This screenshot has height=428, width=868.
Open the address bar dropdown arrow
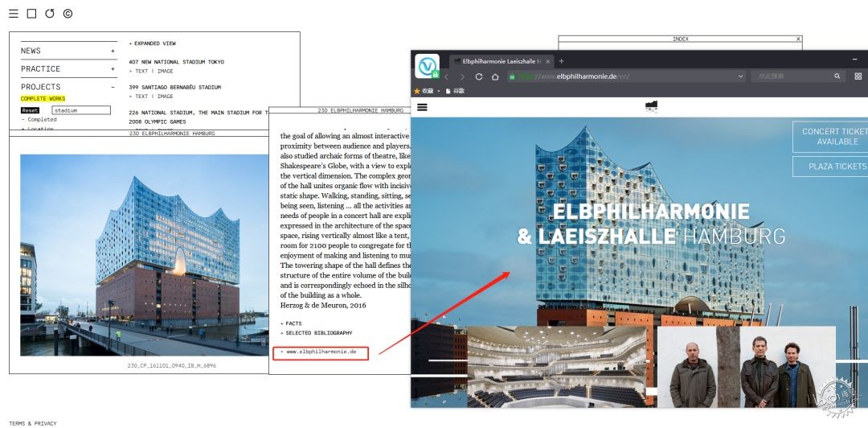[741, 76]
